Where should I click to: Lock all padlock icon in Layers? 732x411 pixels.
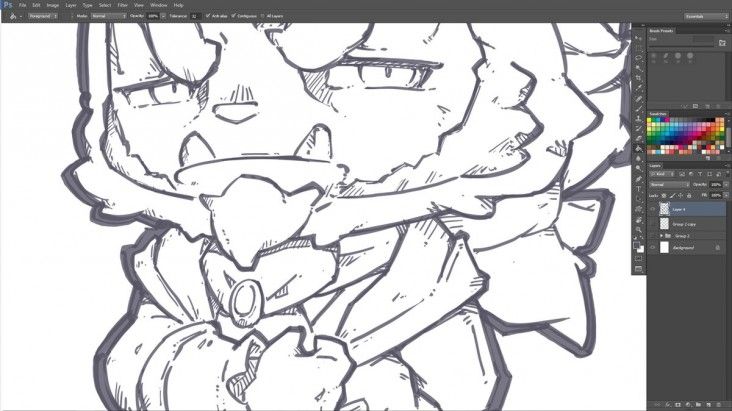pyautogui.click(x=689, y=195)
